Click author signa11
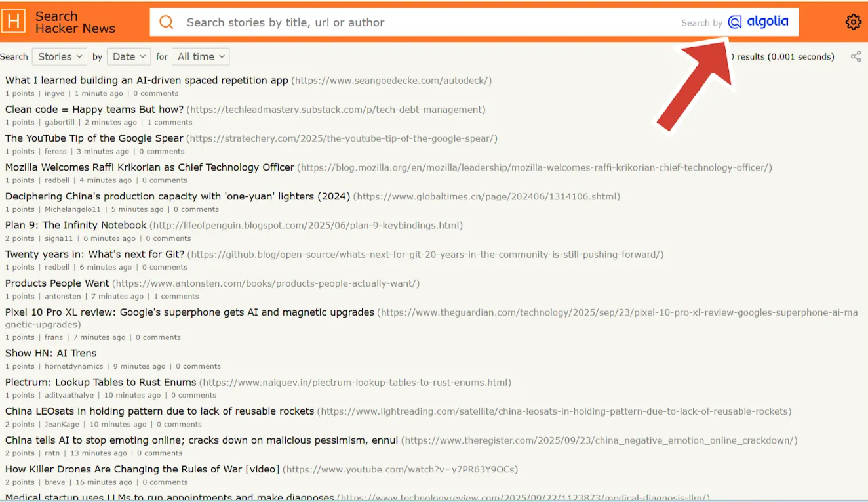Image resolution: width=868 pixels, height=502 pixels. (x=59, y=238)
